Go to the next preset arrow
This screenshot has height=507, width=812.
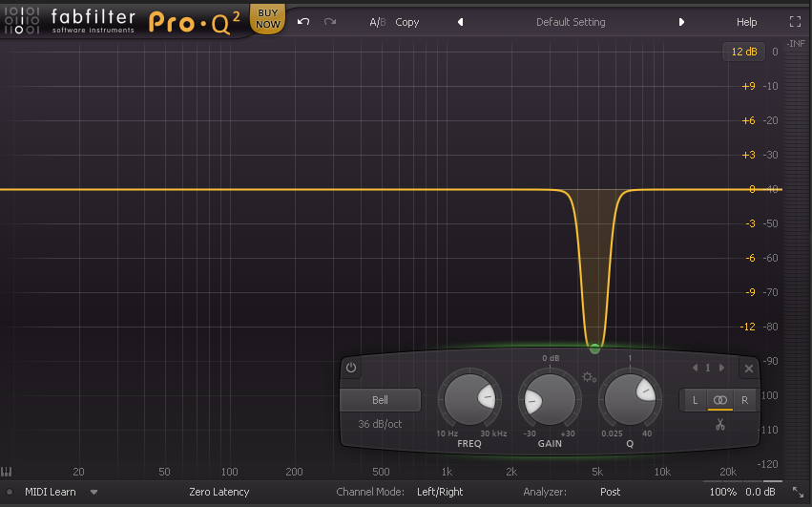681,22
